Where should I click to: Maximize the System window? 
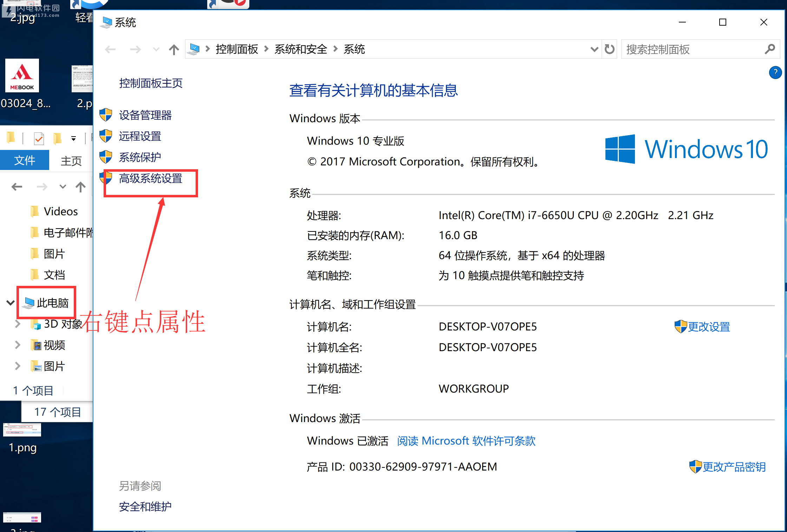[x=723, y=22]
